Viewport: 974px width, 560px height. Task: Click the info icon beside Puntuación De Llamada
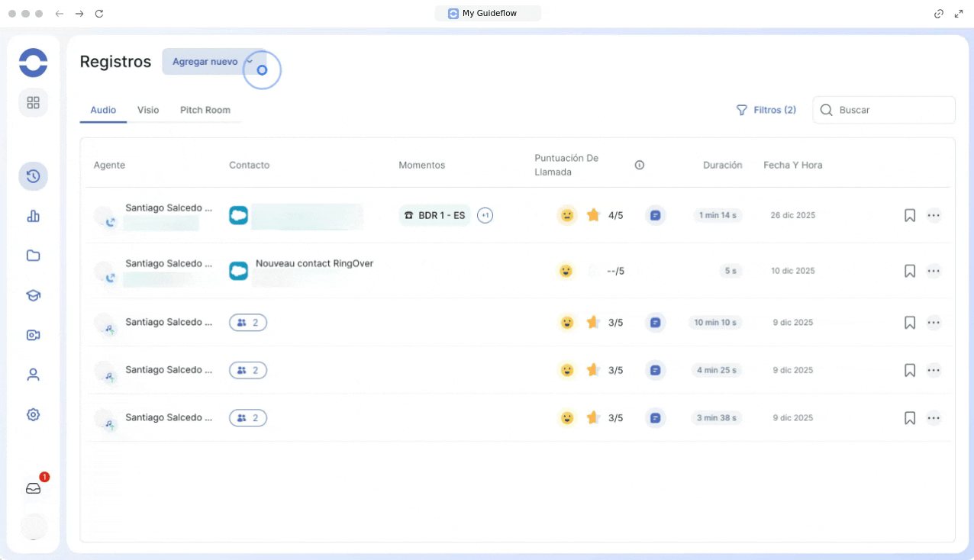click(x=640, y=165)
